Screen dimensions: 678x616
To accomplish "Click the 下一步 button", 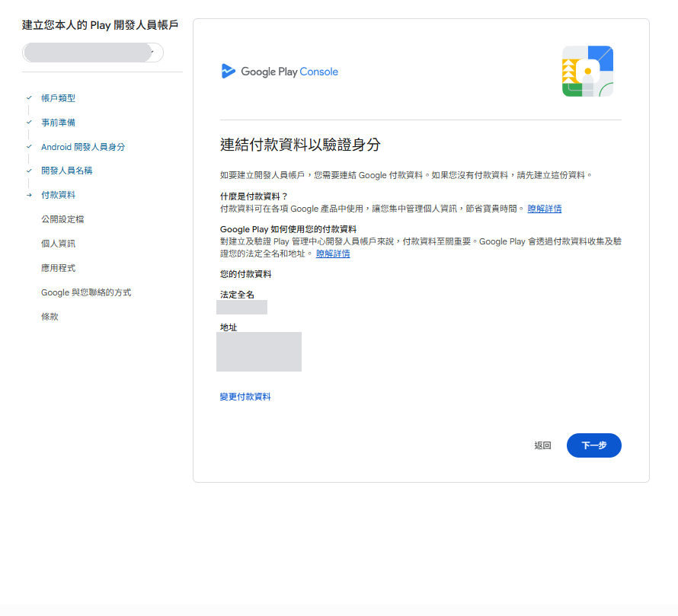I will click(x=593, y=445).
